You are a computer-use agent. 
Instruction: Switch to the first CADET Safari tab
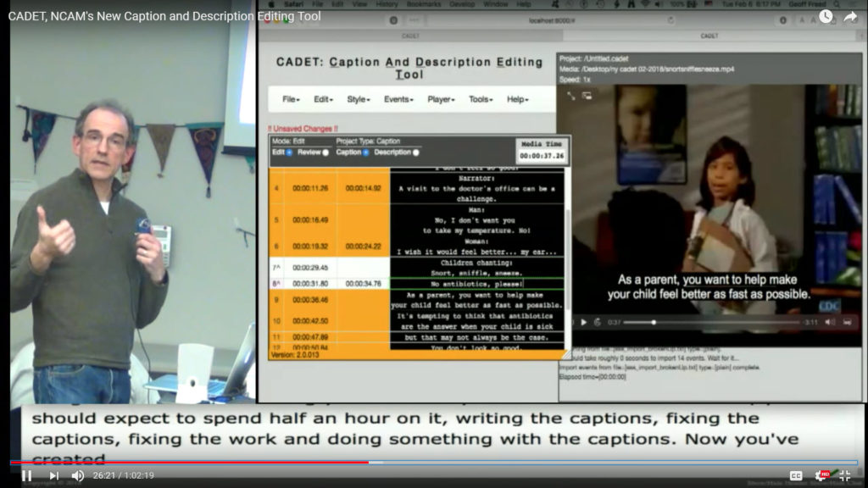click(x=410, y=36)
